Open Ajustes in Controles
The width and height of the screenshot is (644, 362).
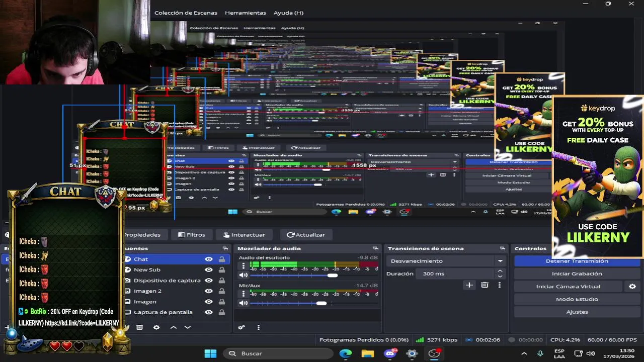tap(577, 312)
